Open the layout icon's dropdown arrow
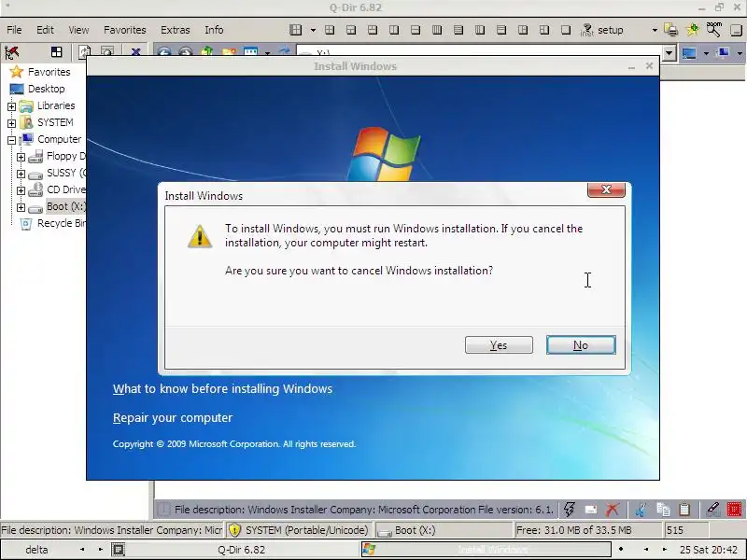Image resolution: width=747 pixels, height=560 pixels. pos(313,30)
